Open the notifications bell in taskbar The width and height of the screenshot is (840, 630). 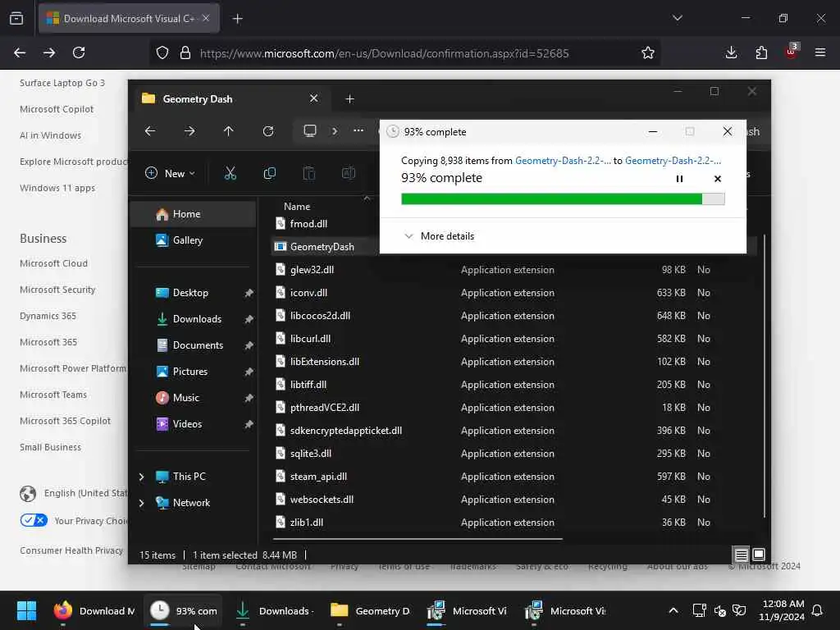point(817,610)
